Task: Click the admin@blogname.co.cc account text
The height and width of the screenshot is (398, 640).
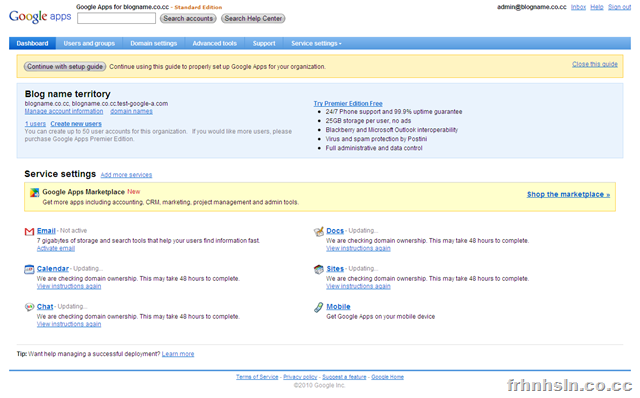Action: [x=531, y=7]
